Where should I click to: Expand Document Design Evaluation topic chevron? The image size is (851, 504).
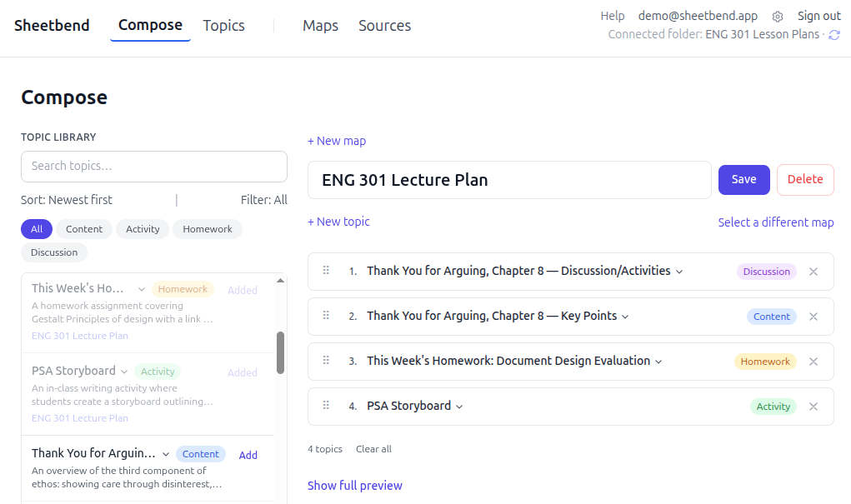pos(658,362)
